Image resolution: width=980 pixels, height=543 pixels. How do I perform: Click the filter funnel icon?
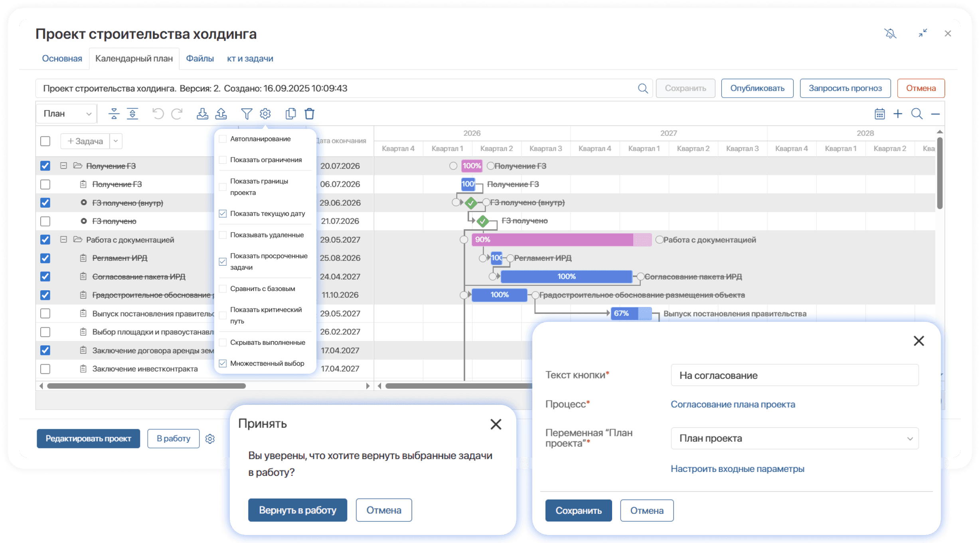coord(247,114)
